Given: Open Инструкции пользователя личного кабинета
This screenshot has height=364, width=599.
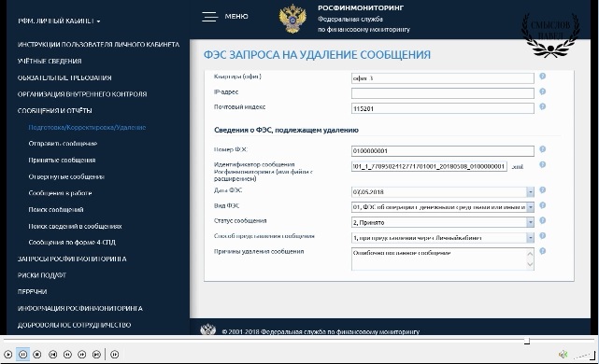Looking at the screenshot, I should pyautogui.click(x=98, y=45).
